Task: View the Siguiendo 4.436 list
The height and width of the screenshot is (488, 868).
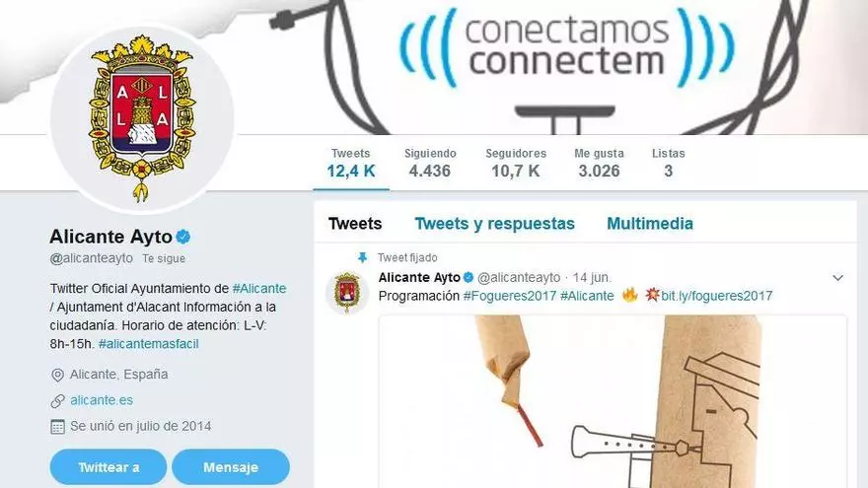Action: pyautogui.click(x=430, y=164)
